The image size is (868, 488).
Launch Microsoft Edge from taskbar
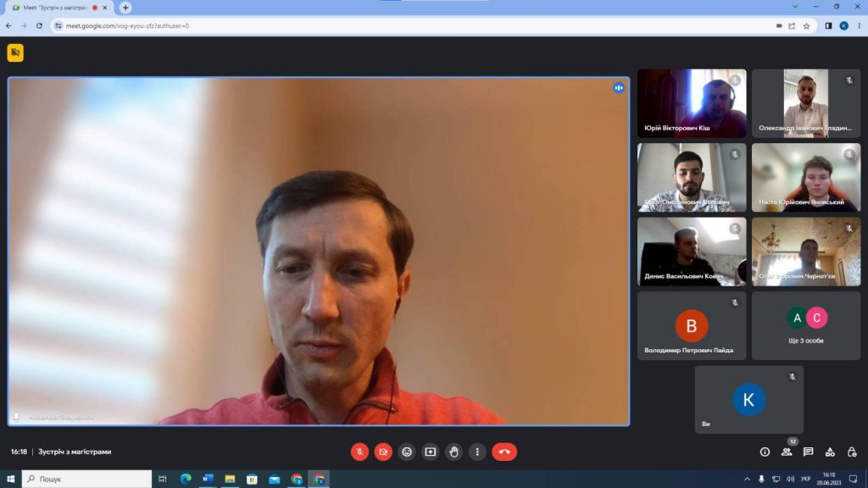pyautogui.click(x=186, y=479)
